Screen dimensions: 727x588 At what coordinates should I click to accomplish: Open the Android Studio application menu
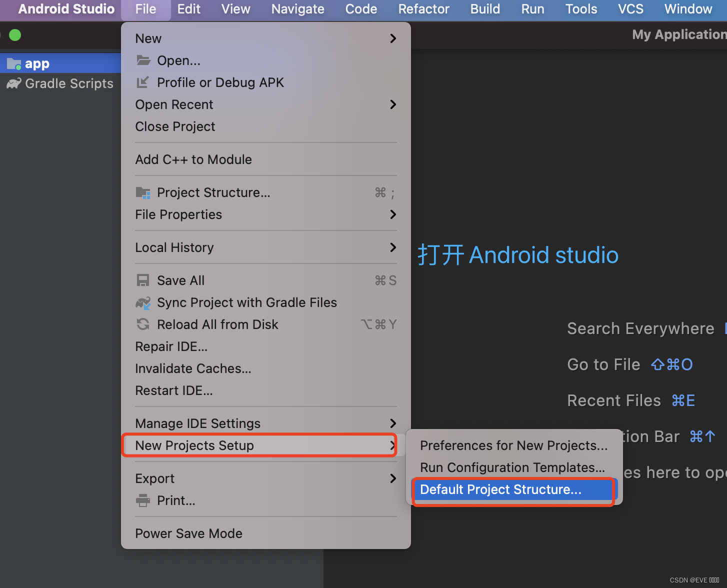[x=66, y=9]
